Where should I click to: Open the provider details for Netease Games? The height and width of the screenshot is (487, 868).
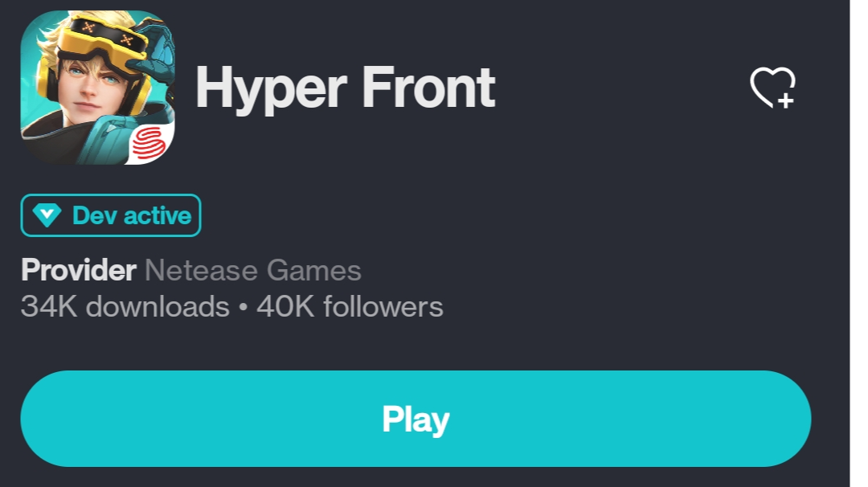click(x=253, y=271)
